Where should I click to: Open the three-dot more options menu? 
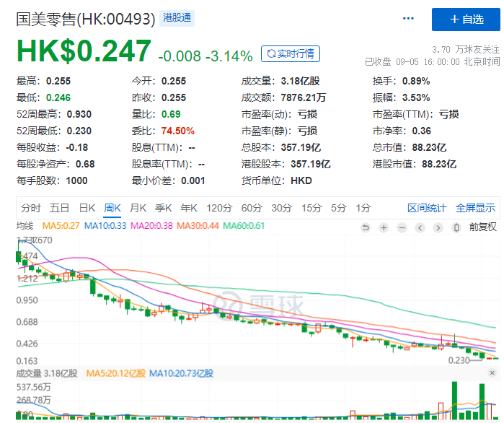click(409, 19)
